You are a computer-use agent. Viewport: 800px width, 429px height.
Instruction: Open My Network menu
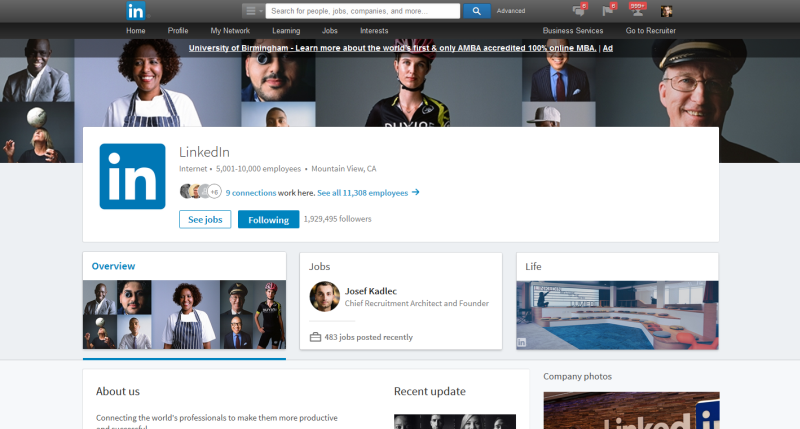[230, 31]
